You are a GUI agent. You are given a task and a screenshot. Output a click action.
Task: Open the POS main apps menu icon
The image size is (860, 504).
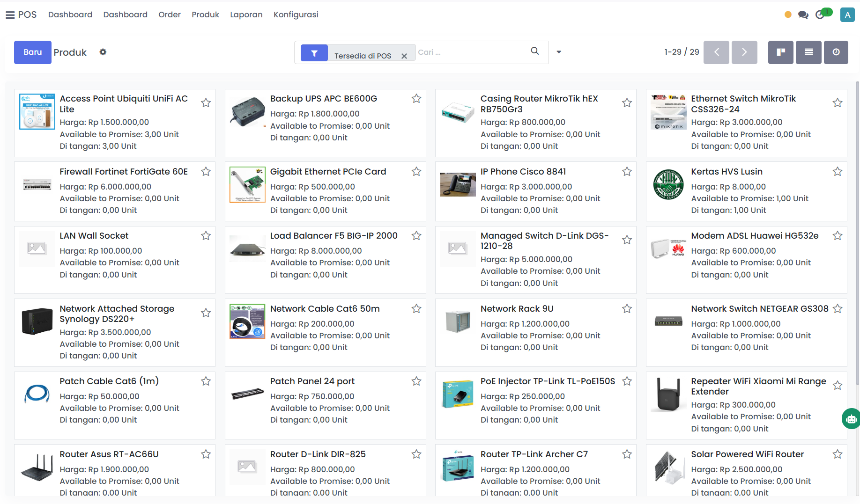coord(10,15)
